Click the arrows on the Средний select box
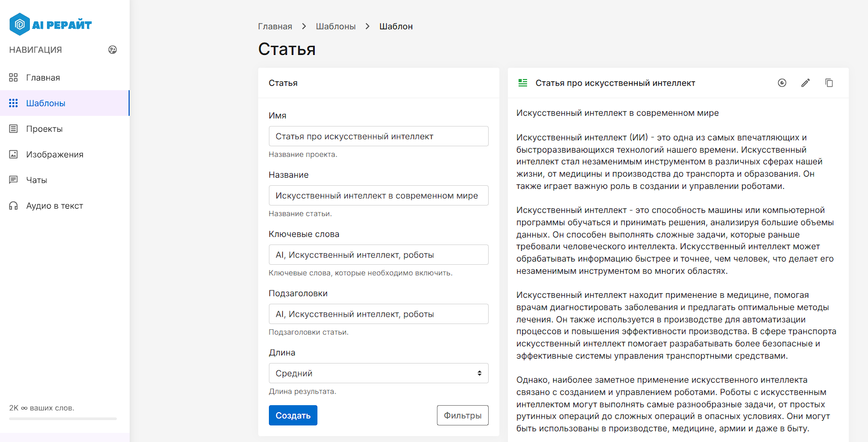This screenshot has height=442, width=868. pyautogui.click(x=480, y=373)
